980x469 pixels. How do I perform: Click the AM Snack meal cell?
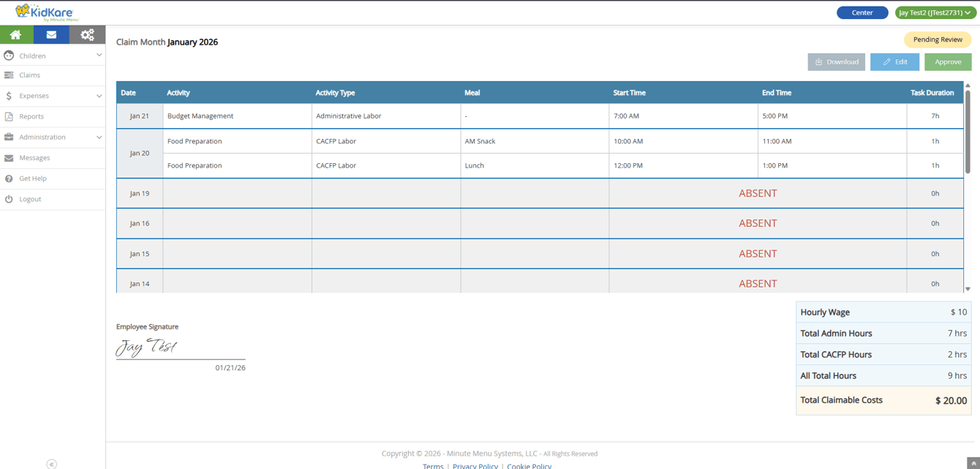pos(535,141)
